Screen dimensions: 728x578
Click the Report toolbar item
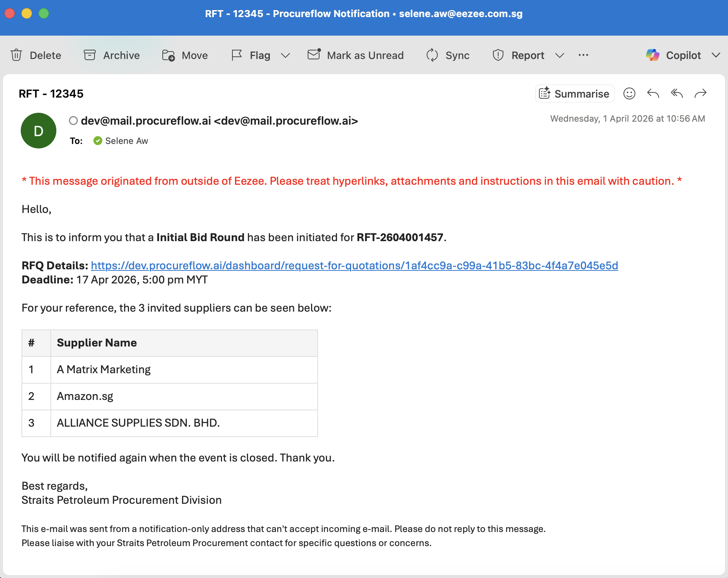tap(518, 55)
